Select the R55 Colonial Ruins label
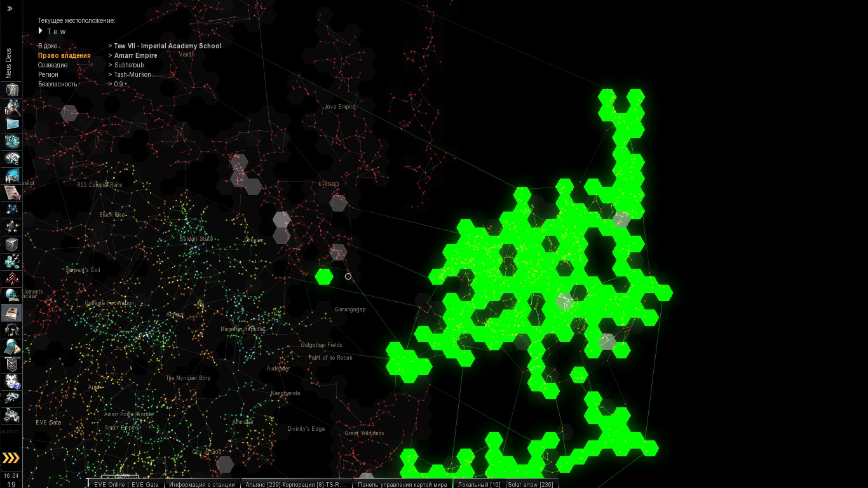This screenshot has height=488, width=868. point(99,185)
